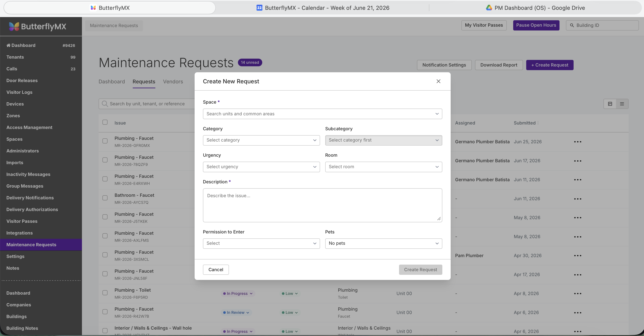Image resolution: width=644 pixels, height=336 pixels.
Task: Sort by Submitted column arrow
Action: [538, 123]
